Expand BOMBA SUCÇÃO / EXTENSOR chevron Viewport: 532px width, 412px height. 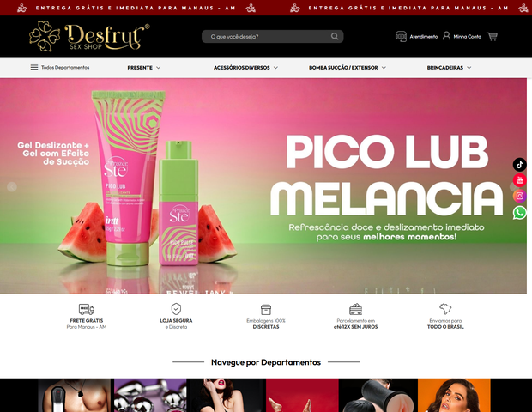tap(384, 68)
